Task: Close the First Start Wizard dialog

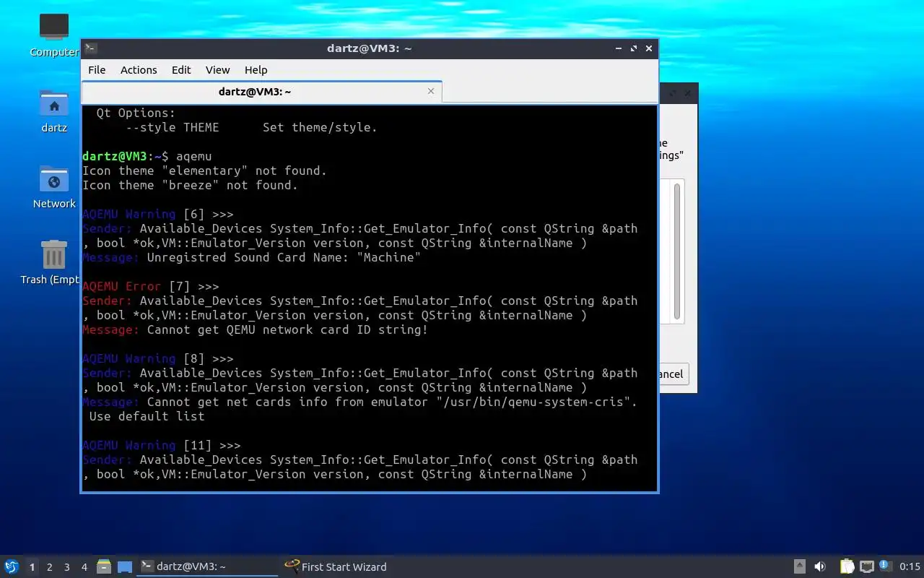Action: (687, 92)
